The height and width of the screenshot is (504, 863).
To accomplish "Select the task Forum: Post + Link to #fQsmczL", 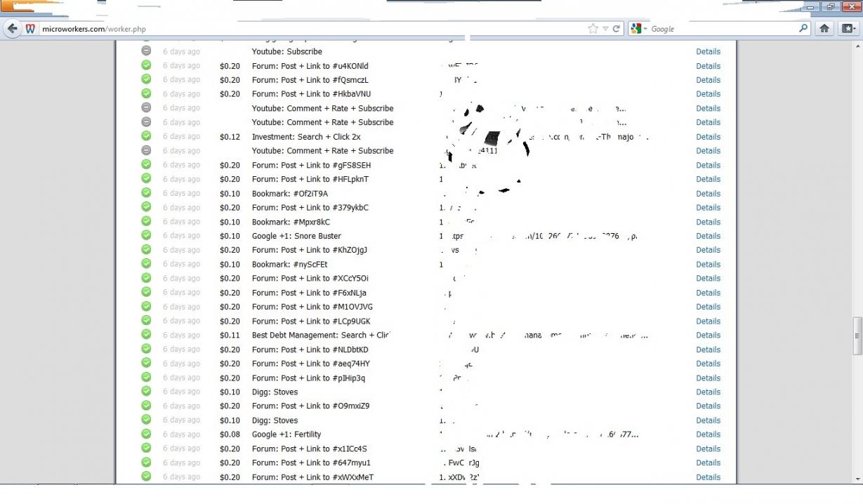I will click(x=310, y=80).
